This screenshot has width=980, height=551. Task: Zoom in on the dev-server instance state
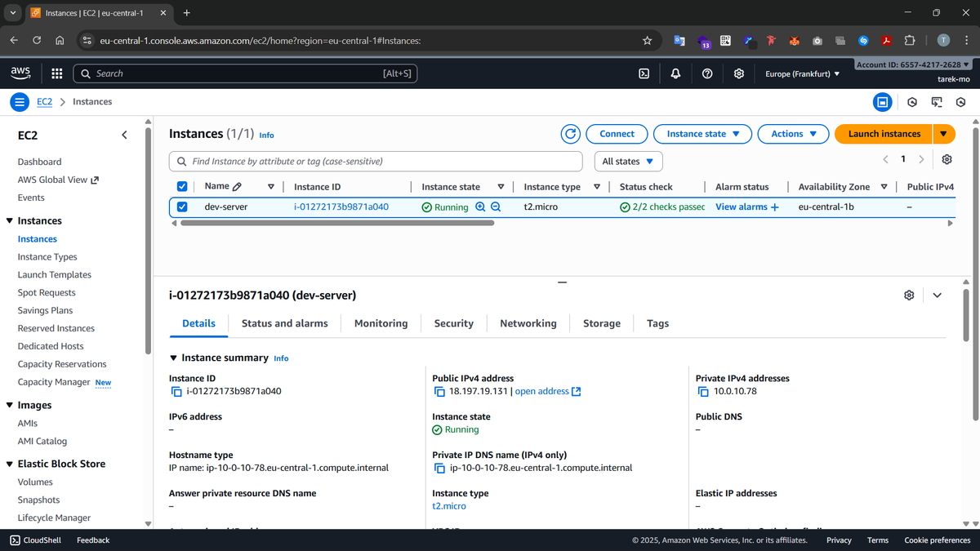click(x=480, y=207)
